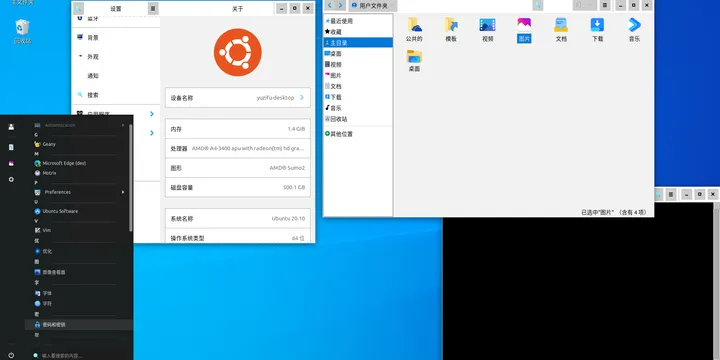720x360 pixels.
Task: Open 搜索 search settings panel
Action: 116,95
